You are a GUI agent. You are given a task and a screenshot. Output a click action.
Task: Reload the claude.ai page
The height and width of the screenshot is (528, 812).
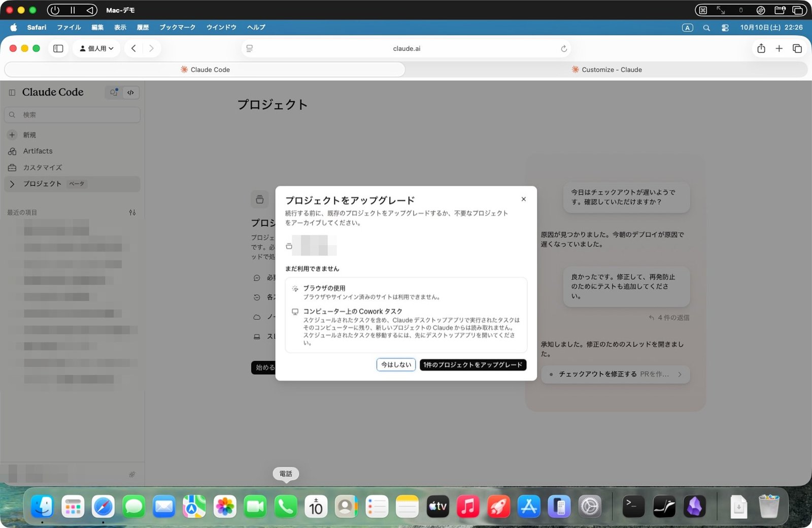click(x=563, y=49)
